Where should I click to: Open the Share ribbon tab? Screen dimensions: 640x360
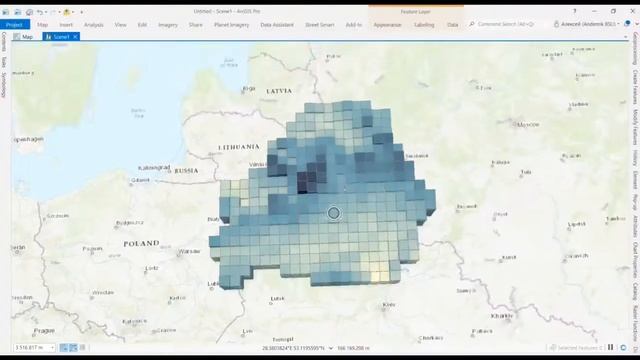pyautogui.click(x=196, y=24)
